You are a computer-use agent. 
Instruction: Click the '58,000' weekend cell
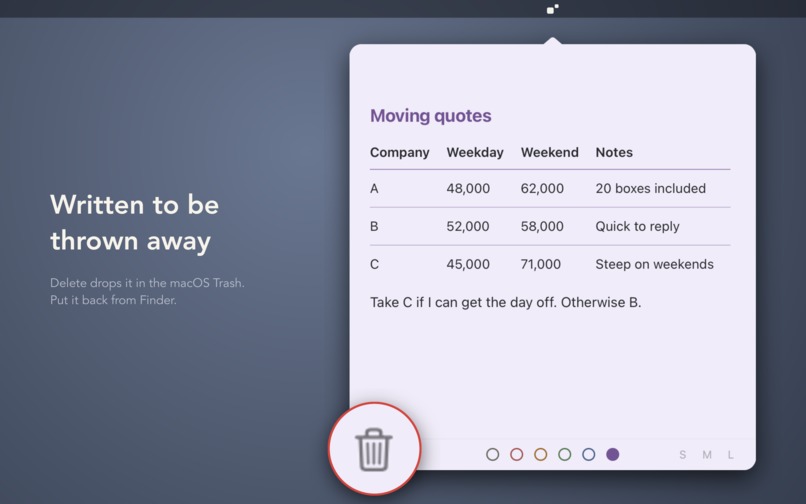tap(542, 227)
